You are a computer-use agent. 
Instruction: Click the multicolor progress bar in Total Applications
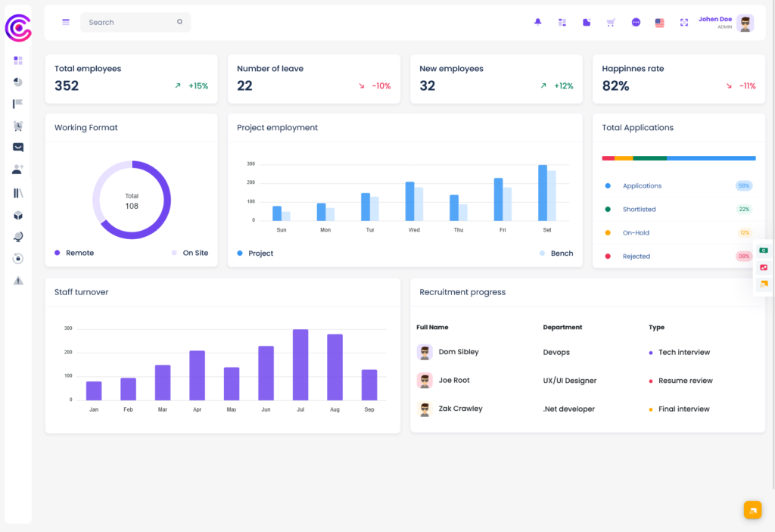tap(679, 158)
